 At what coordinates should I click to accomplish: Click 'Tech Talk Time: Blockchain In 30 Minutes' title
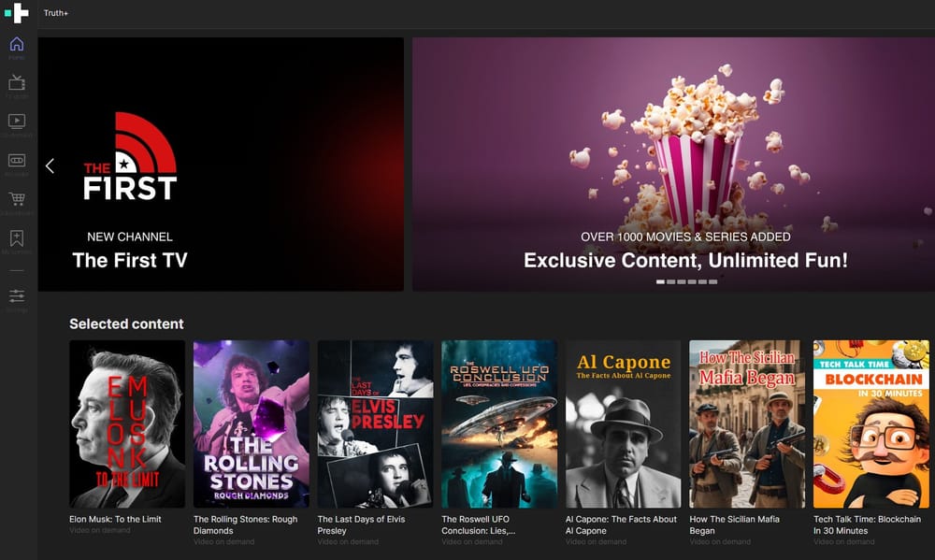(867, 524)
